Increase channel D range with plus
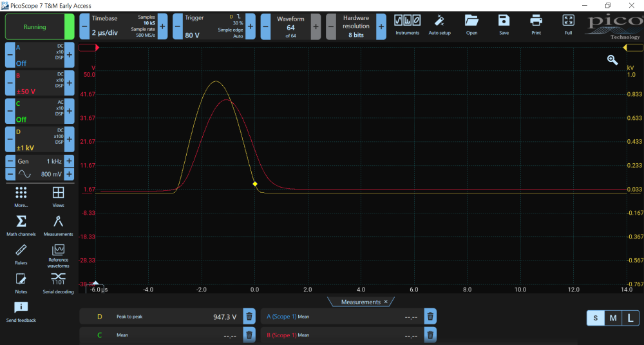Viewport: 644px width, 345px height. coord(70,139)
